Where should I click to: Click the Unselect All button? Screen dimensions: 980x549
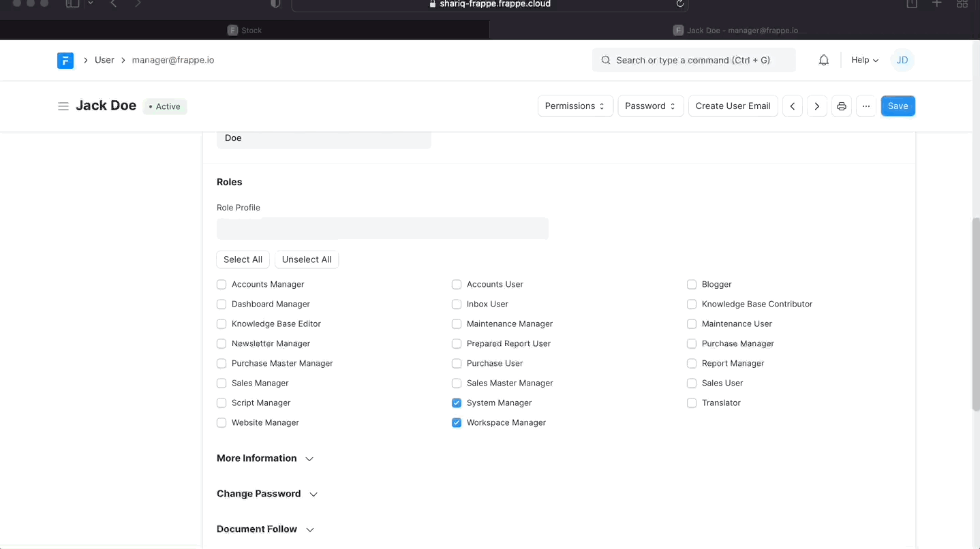pos(307,260)
